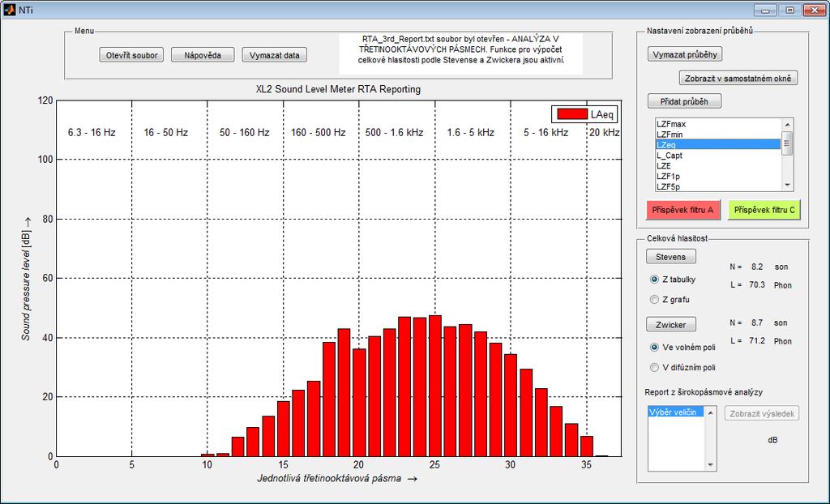This screenshot has height=504, width=830.
Task: Calculate loudness with the Zwicker button
Action: tap(670, 325)
